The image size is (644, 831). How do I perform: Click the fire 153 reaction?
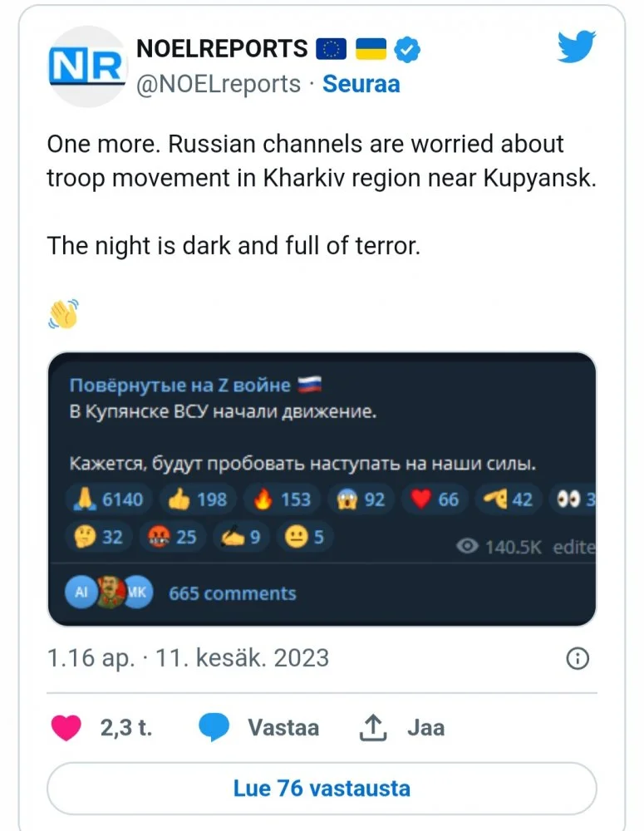(283, 499)
